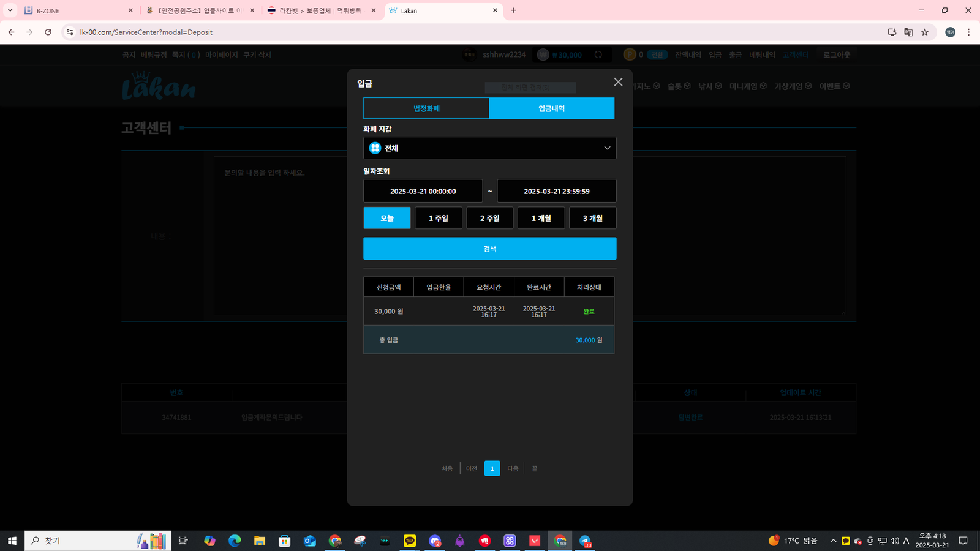Image resolution: width=980 pixels, height=551 pixels.
Task: Click the start date field 2025-03-21 00:00:00
Action: tap(423, 191)
